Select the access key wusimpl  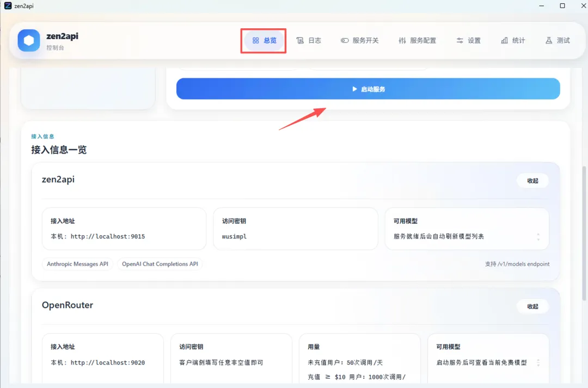[x=234, y=237]
